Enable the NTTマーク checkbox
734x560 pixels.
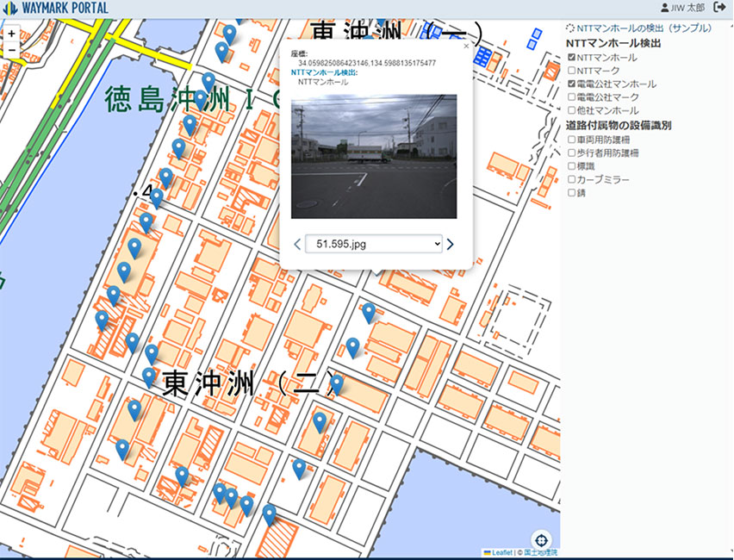point(571,71)
